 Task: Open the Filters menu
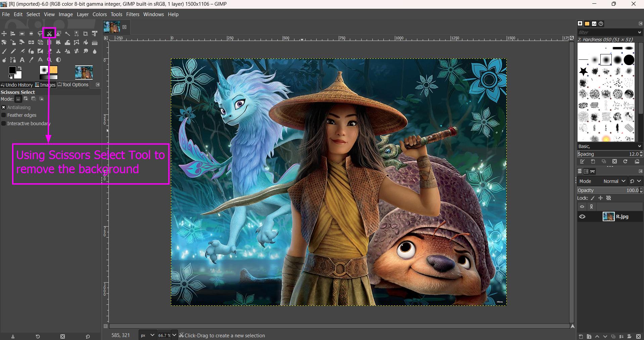pyautogui.click(x=133, y=14)
